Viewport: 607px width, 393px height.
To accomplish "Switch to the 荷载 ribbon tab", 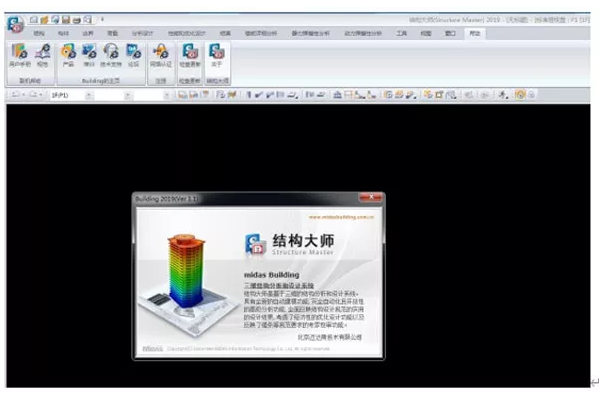I will click(112, 34).
